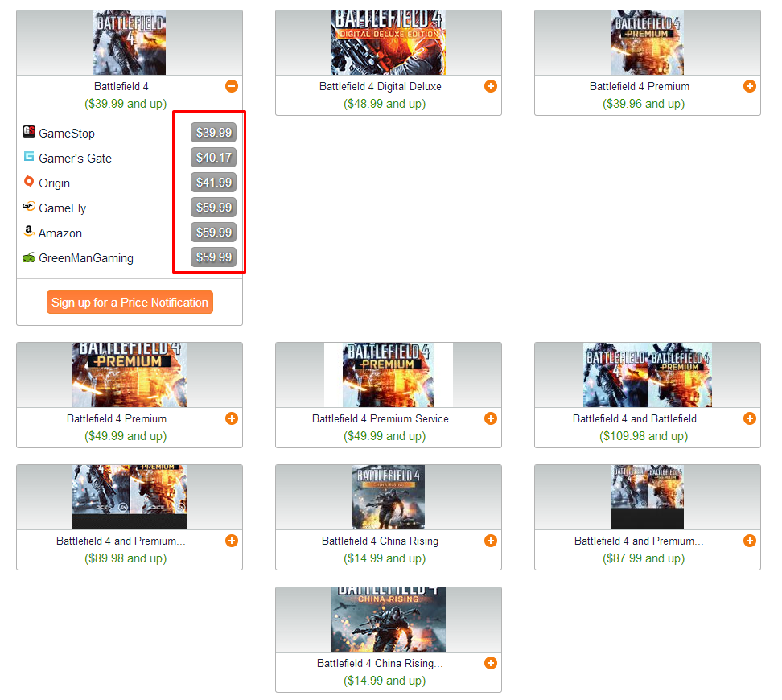The image size is (782, 700).
Task: Click the untruncated 'Battlefield 4 China Rising' title
Action: pyautogui.click(x=381, y=541)
